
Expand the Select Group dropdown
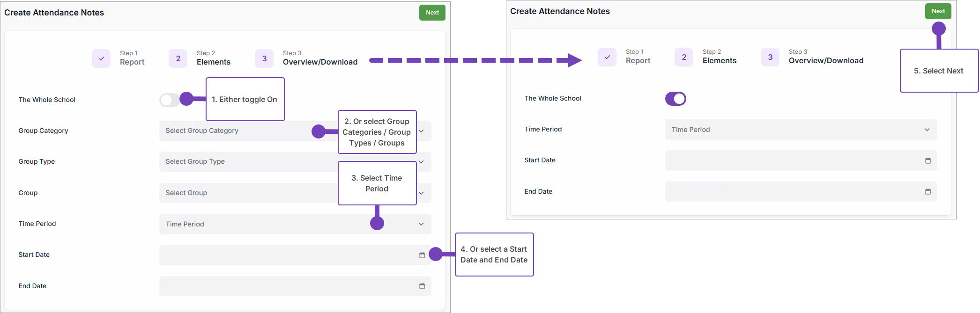[x=248, y=193]
